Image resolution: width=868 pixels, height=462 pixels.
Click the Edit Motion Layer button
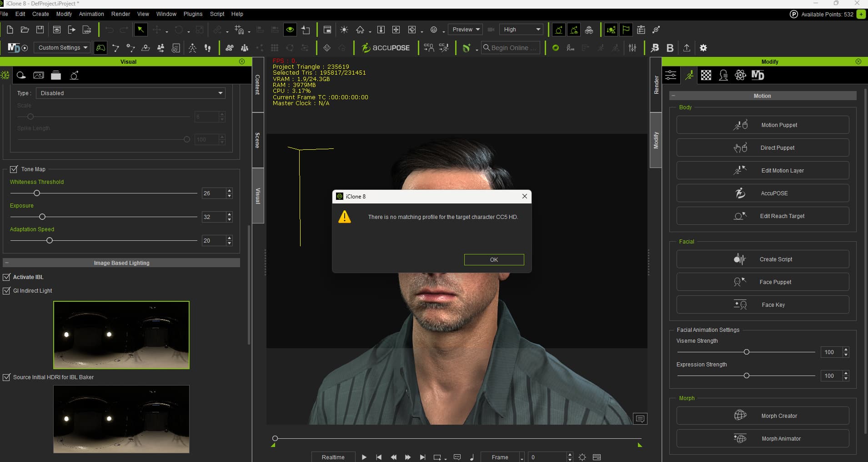[763, 170]
